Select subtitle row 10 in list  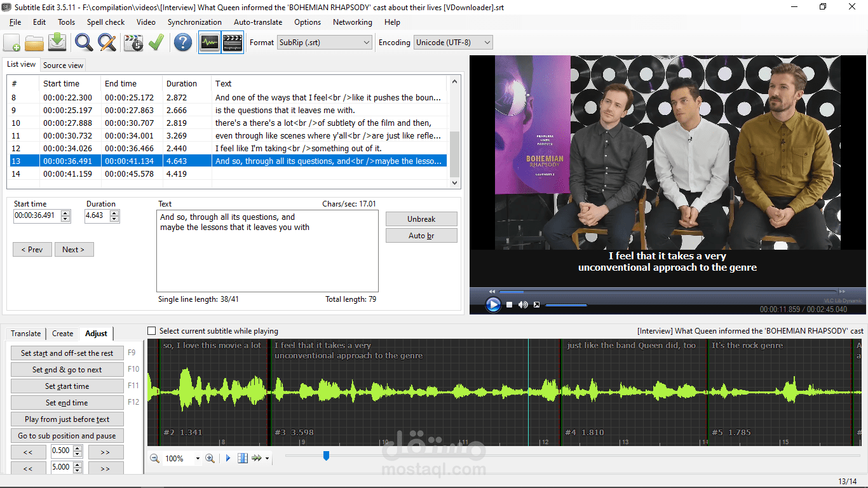[x=228, y=123]
